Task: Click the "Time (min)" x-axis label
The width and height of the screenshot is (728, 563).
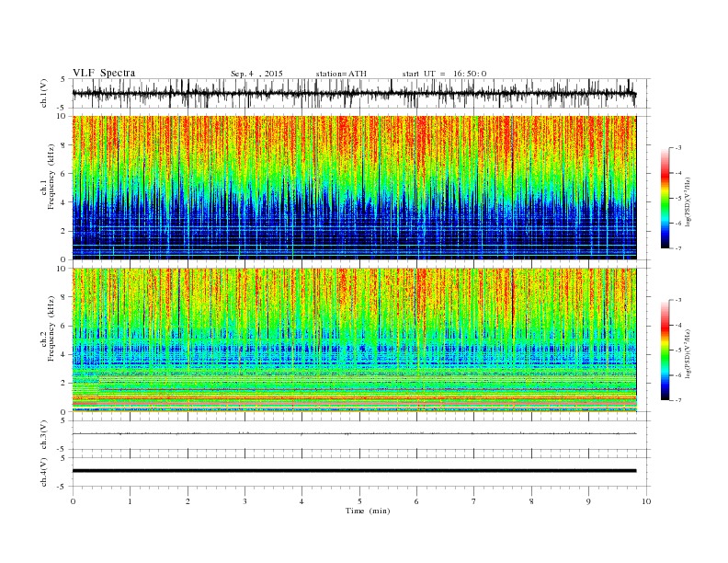Action: (368, 511)
